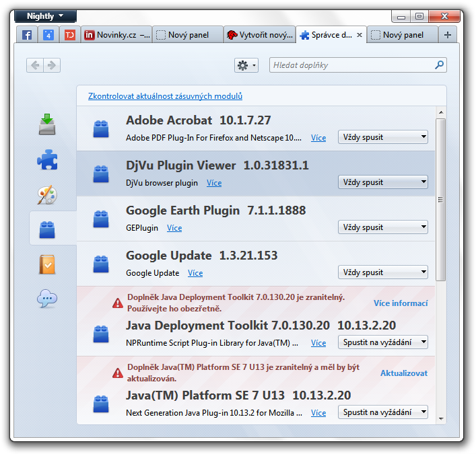Open the speech bubble sidebar category

point(47,299)
